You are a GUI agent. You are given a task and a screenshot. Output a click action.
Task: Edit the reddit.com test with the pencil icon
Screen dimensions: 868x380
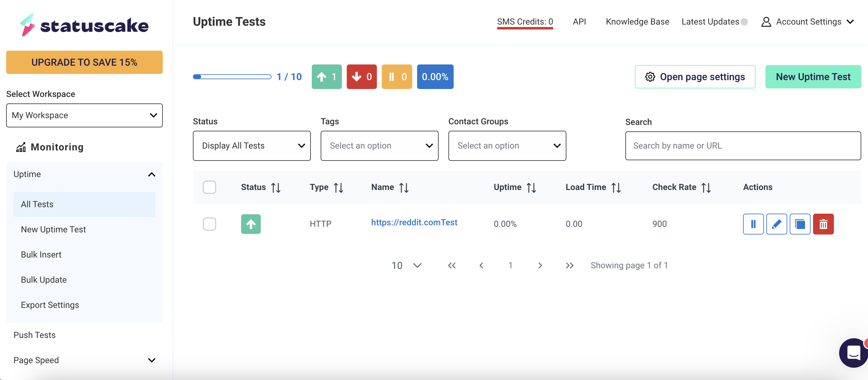click(x=777, y=224)
